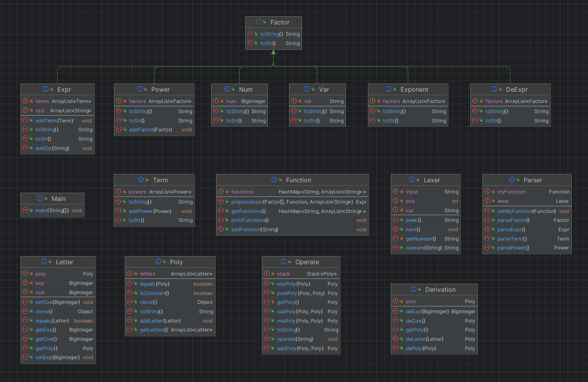Click the interface icon beside the Factor title
The image size is (588, 382).
tap(258, 22)
